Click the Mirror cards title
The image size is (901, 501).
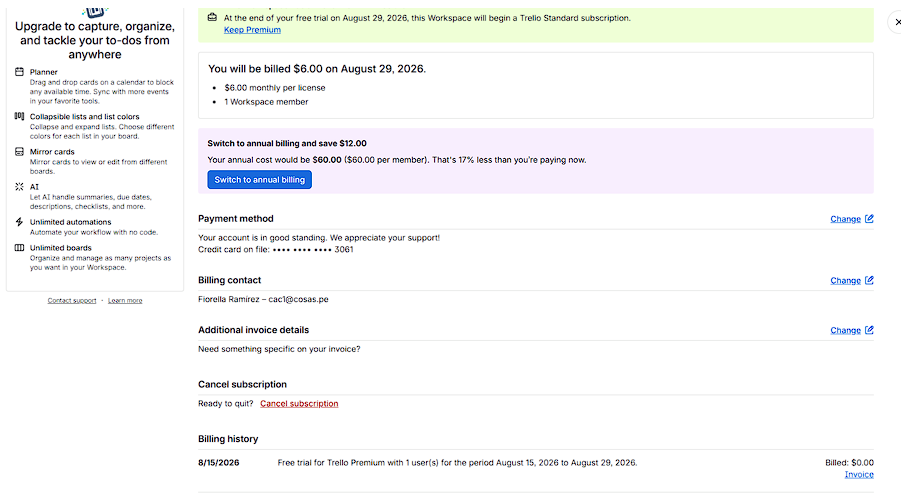pyautogui.click(x=52, y=152)
